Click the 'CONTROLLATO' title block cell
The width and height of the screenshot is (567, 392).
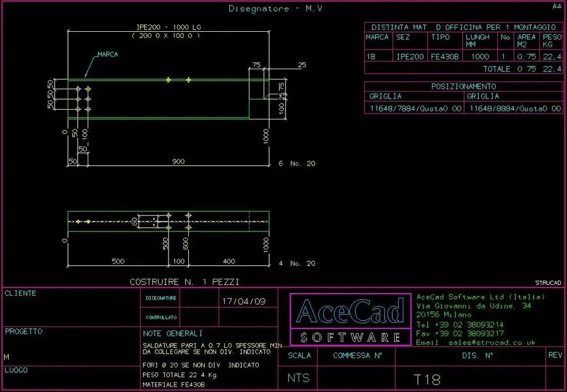click(x=161, y=317)
